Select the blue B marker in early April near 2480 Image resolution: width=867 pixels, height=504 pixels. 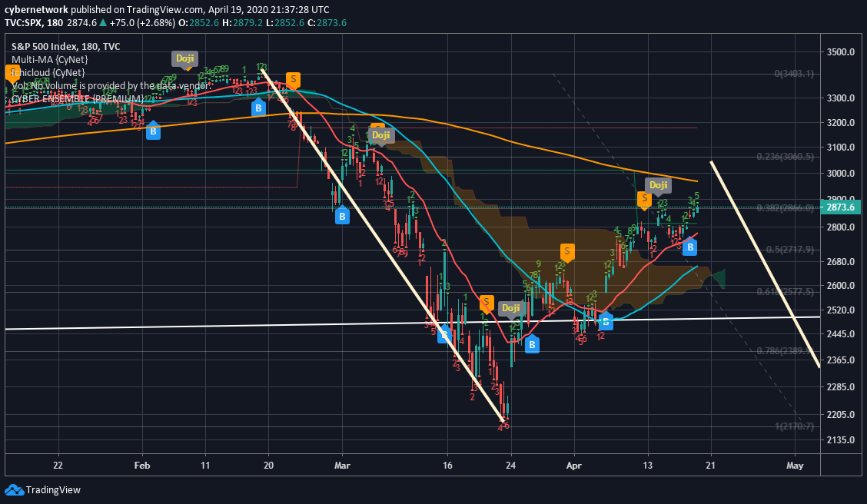point(606,321)
